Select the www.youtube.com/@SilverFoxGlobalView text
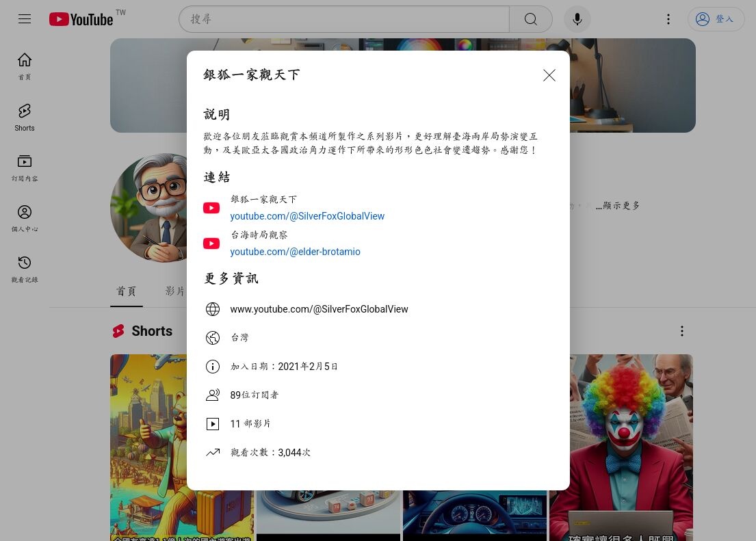Viewport: 756px width, 541px height. (320, 309)
